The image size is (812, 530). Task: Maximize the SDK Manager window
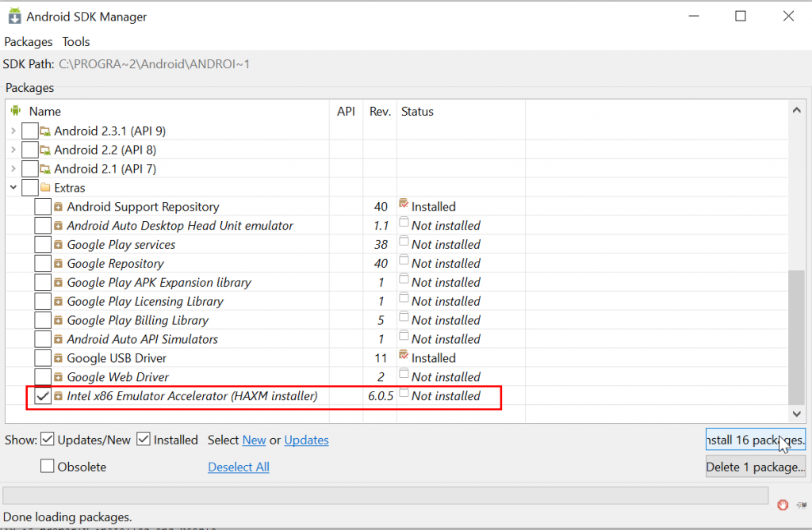tap(741, 16)
